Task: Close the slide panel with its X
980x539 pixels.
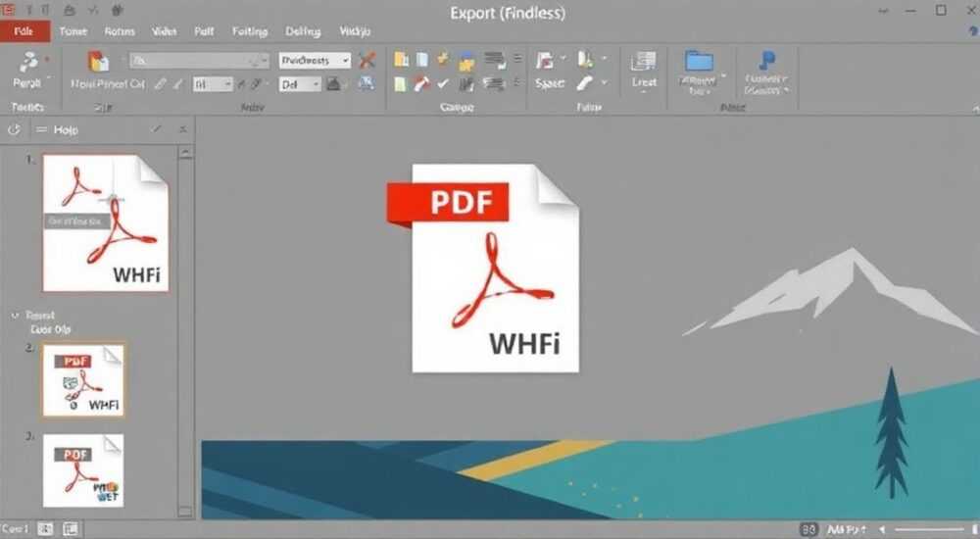Action: (x=182, y=129)
